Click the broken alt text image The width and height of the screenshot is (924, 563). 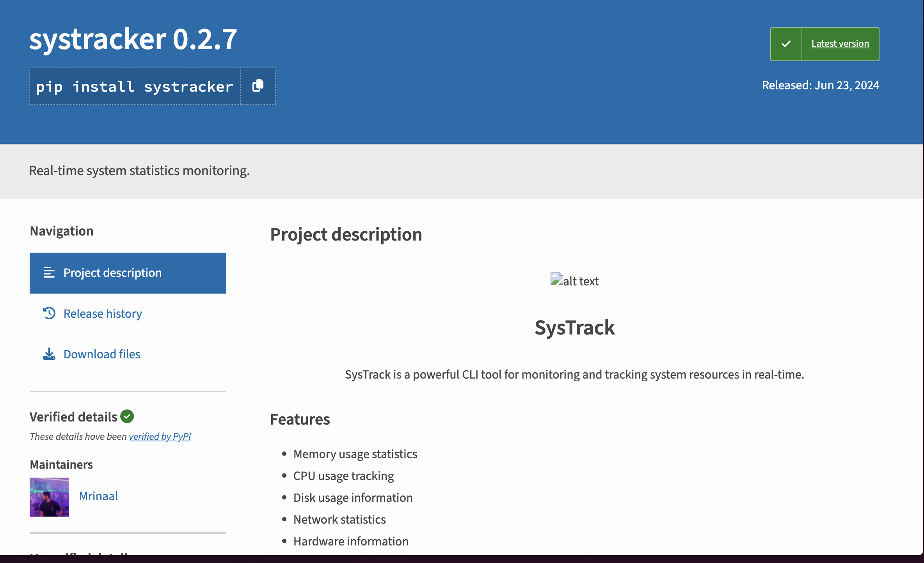point(574,280)
